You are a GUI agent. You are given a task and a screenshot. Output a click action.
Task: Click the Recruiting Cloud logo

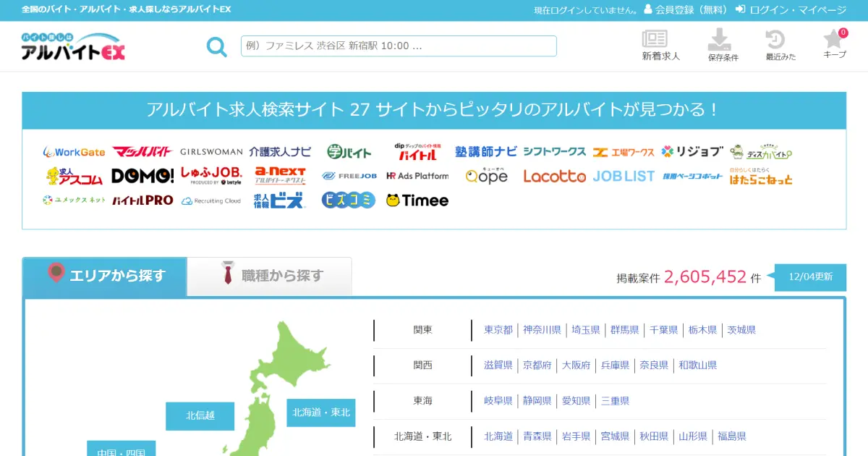(x=211, y=200)
